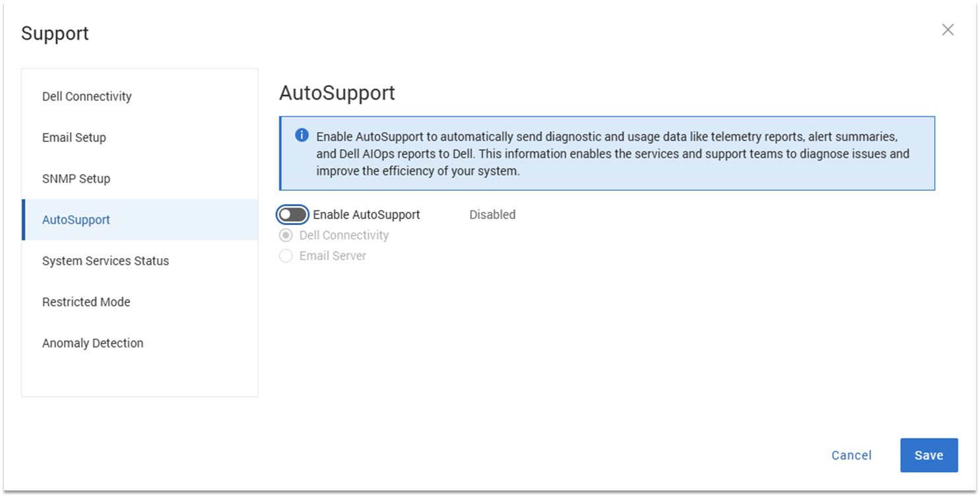This screenshot has width=980, height=497.
Task: Open the Anomaly Detection section
Action: click(x=92, y=343)
